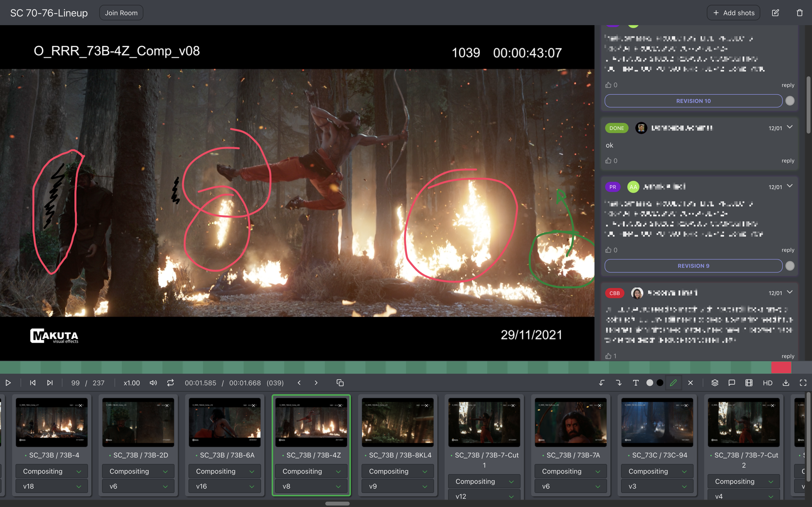This screenshot has width=812, height=507.
Task: Select the text annotation tool
Action: [x=636, y=382]
